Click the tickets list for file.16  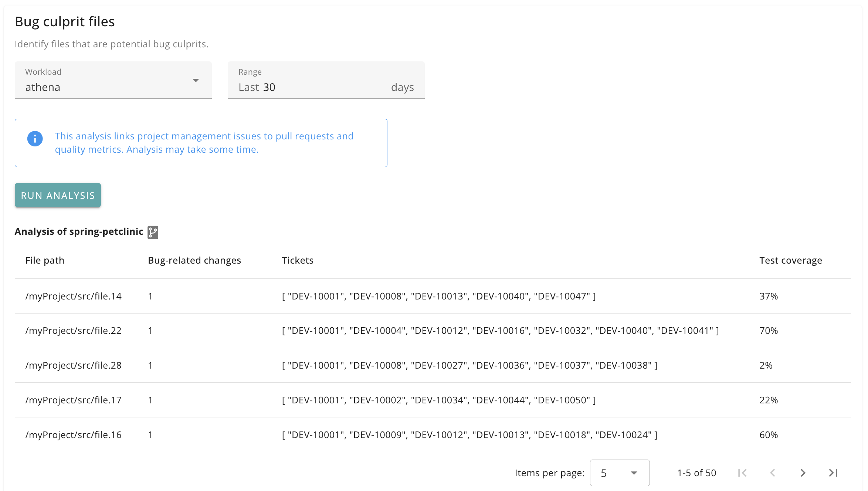point(469,435)
